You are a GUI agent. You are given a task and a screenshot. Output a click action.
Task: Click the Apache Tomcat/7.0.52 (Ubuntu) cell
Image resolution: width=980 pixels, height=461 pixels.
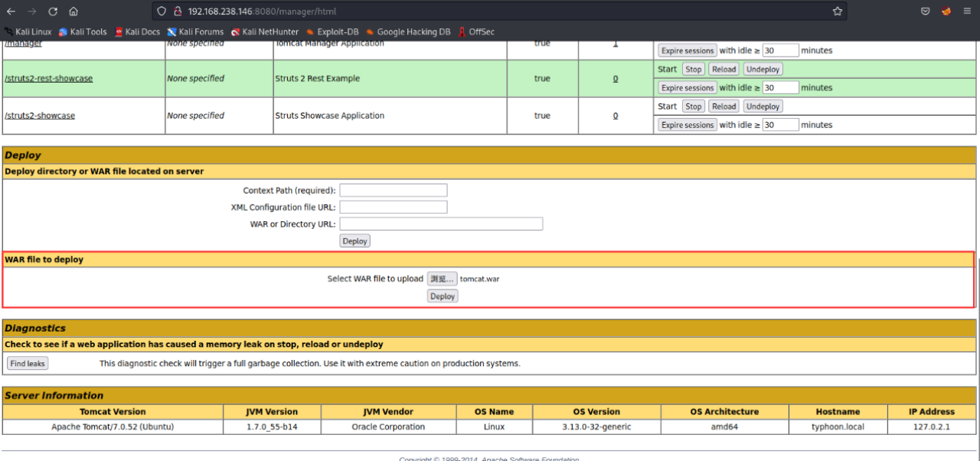point(113,427)
